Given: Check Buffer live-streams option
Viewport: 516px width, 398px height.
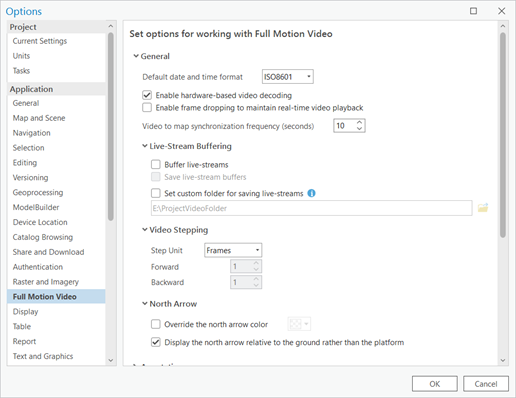Looking at the screenshot, I should tap(156, 165).
